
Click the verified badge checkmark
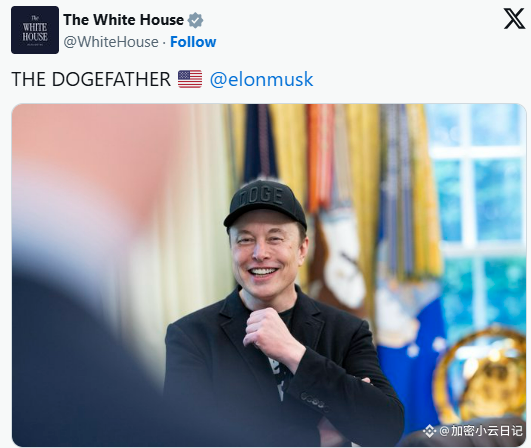pyautogui.click(x=195, y=20)
